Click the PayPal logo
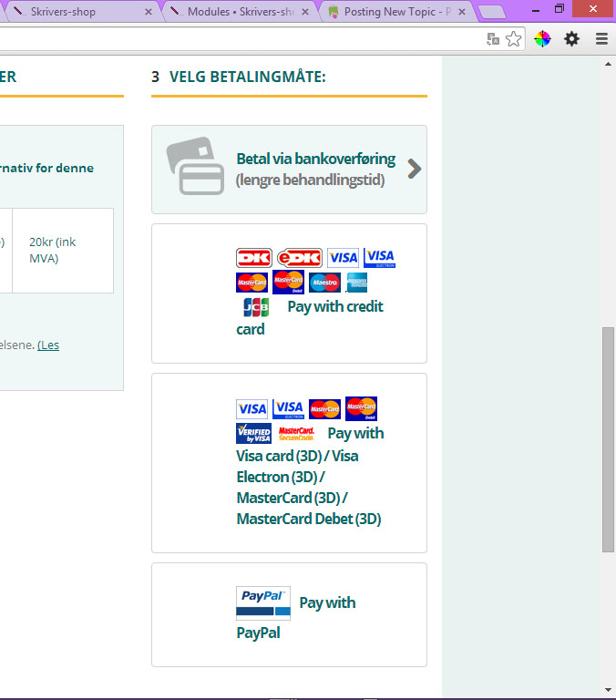Screen dimensions: 616x700 263,603
